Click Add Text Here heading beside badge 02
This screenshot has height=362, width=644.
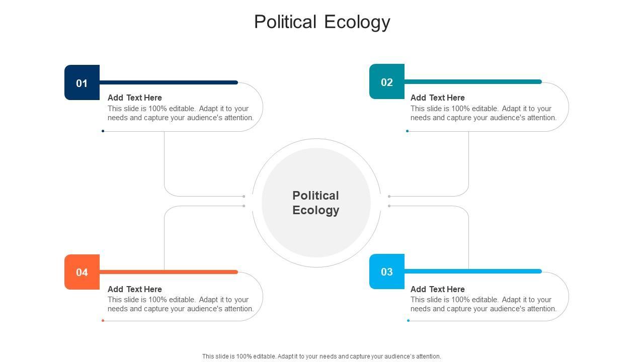438,98
